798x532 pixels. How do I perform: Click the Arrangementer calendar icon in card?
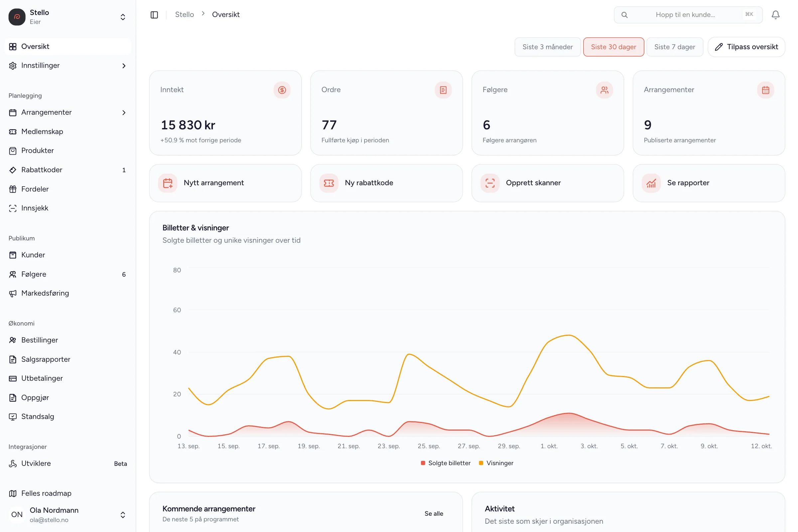[765, 90]
